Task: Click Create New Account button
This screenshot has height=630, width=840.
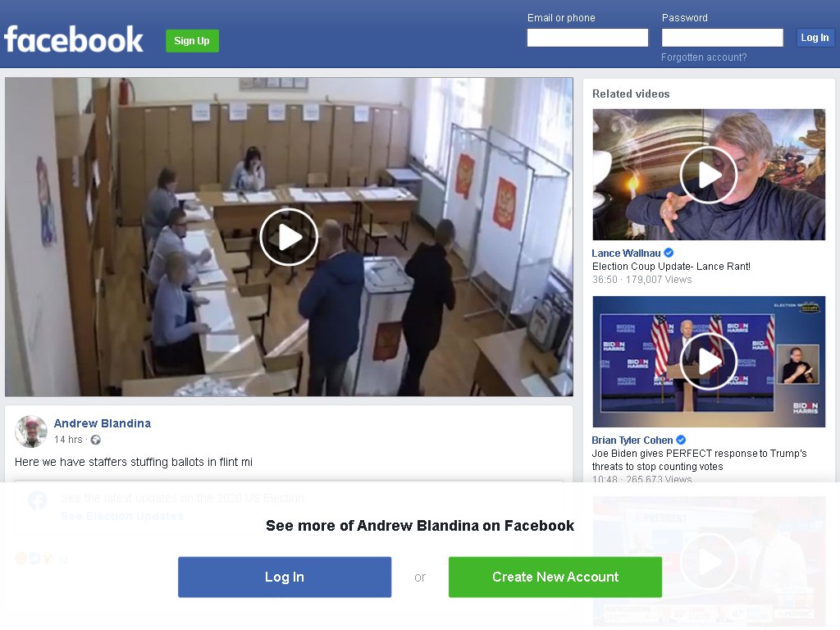Action: [555, 577]
